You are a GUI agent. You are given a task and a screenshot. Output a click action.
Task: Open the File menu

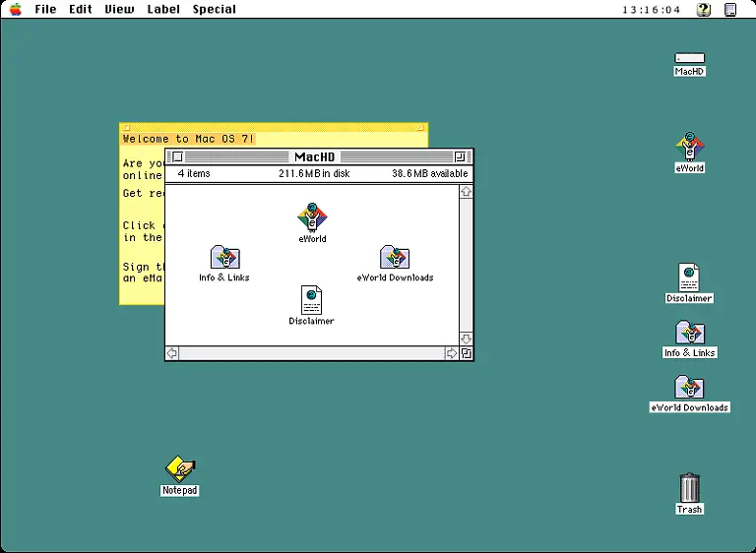(x=45, y=9)
